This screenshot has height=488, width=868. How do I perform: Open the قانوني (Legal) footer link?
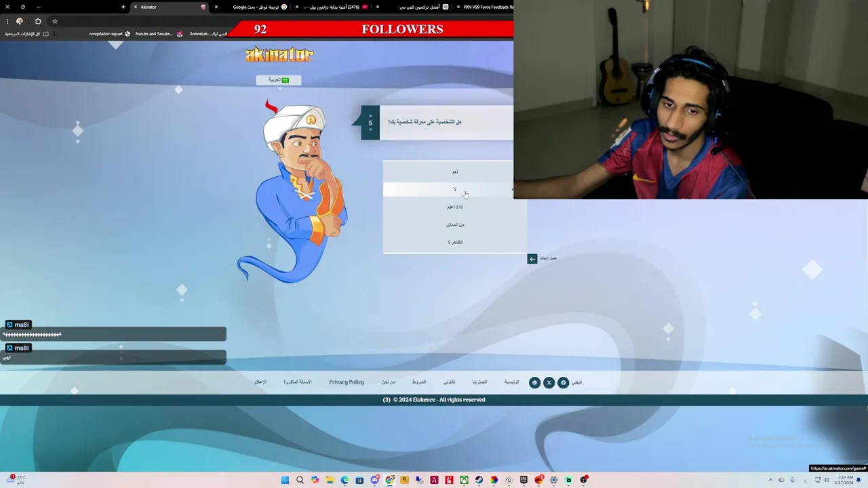coord(449,382)
